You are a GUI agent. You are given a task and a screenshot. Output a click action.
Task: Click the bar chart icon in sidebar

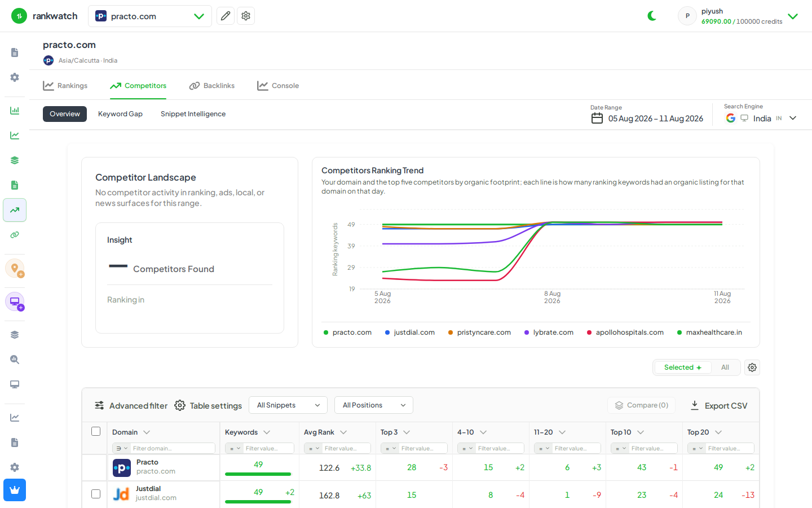tap(15, 111)
